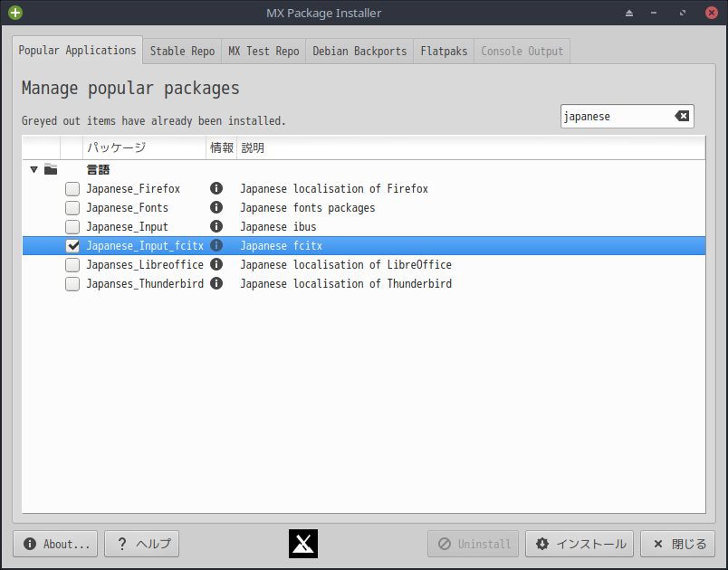
Task: Open info for Japanses_Thunderbird
Action: [x=216, y=283]
